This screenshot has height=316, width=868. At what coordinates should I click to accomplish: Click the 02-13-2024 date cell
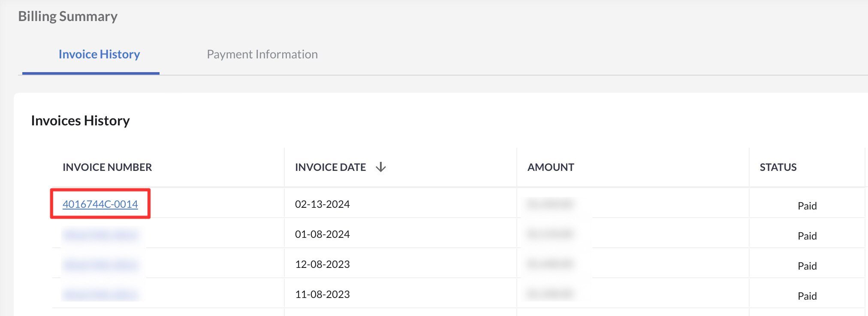click(322, 204)
